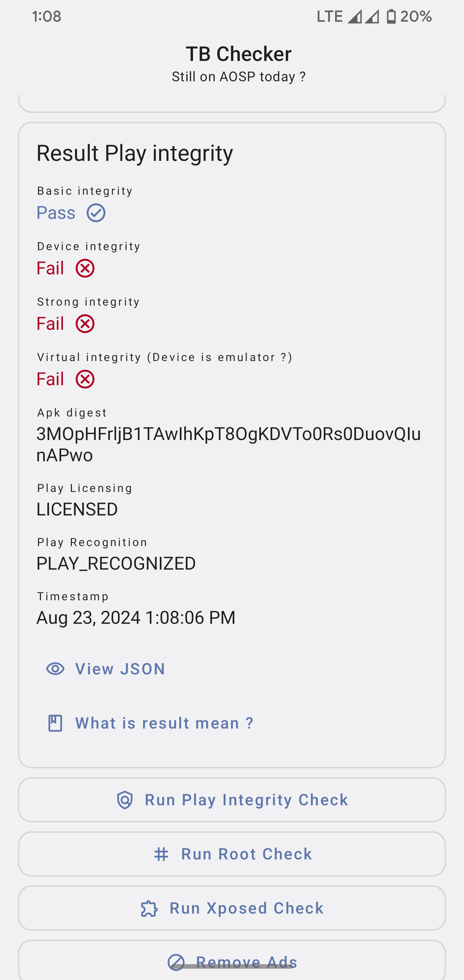Click the Pass checkmark icon under Basic integrity
464x980 pixels.
(x=96, y=213)
